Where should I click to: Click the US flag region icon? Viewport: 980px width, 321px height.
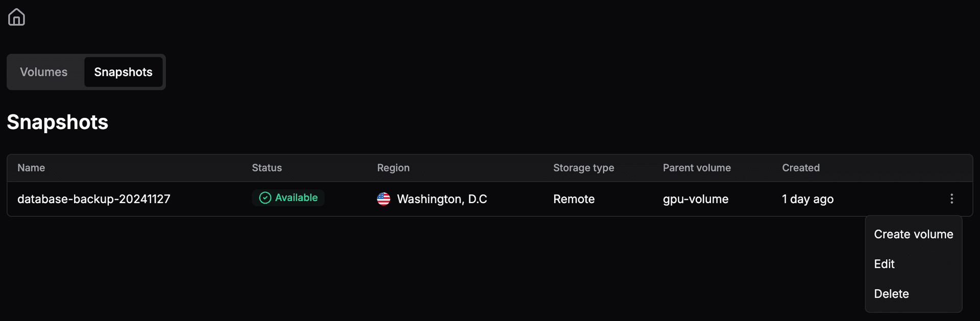383,199
